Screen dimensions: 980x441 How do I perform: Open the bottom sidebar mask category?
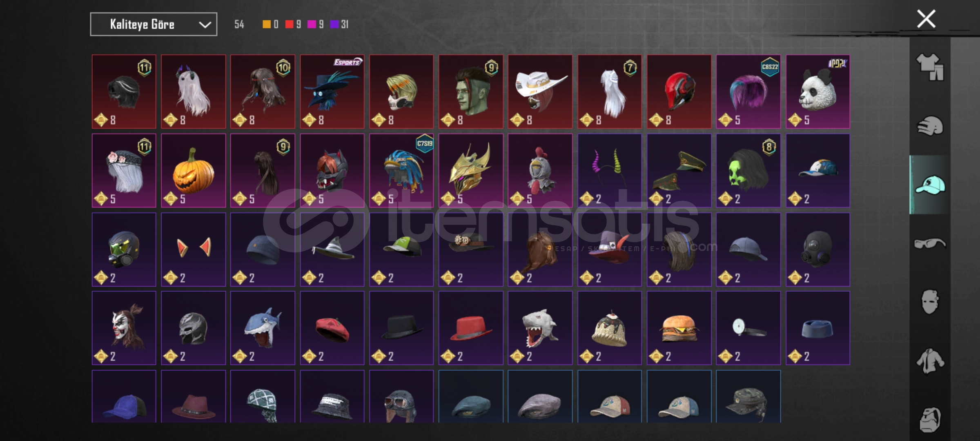[930, 420]
